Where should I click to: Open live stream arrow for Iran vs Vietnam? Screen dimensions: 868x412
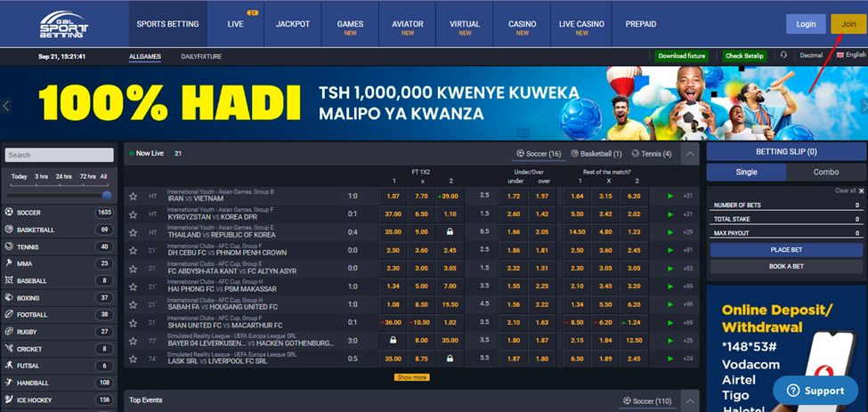click(x=670, y=197)
